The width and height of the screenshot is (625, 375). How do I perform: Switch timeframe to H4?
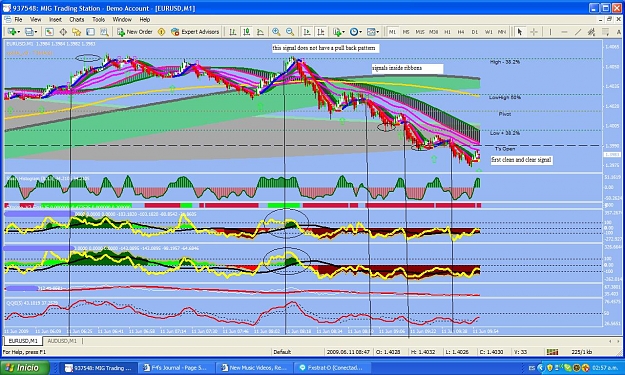[461, 32]
